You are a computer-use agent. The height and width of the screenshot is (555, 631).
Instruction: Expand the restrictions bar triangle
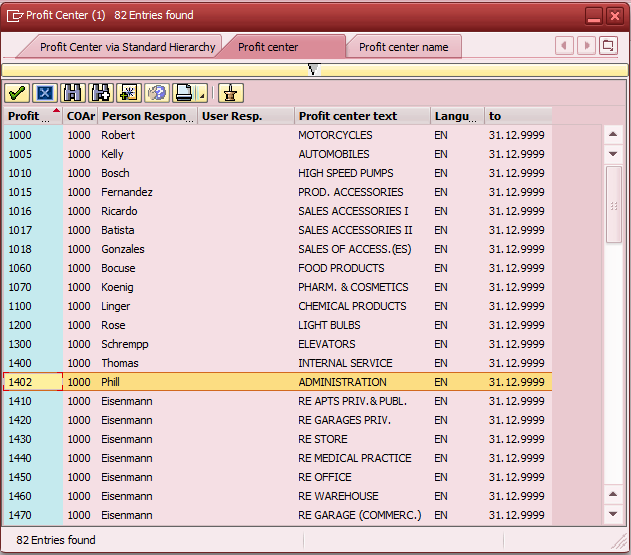pyautogui.click(x=314, y=69)
